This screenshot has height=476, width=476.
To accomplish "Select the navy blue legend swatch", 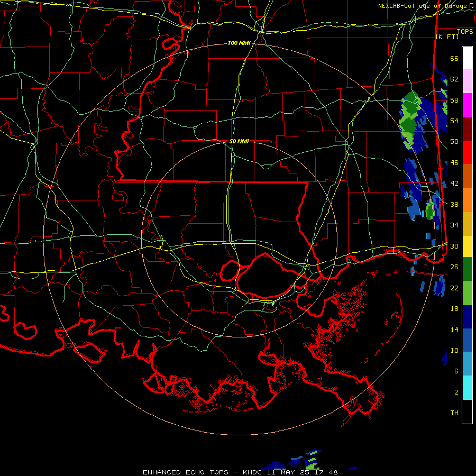I will tap(467, 317).
